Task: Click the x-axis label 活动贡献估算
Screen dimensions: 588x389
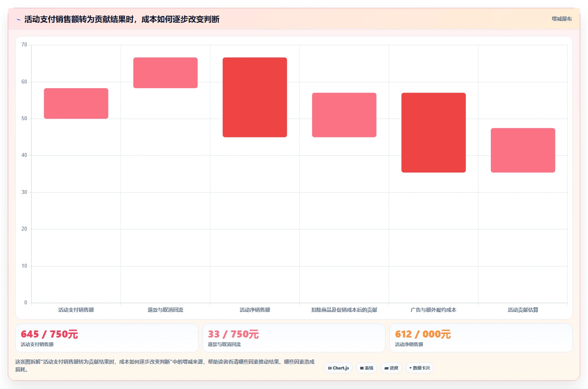Action: [x=523, y=310]
